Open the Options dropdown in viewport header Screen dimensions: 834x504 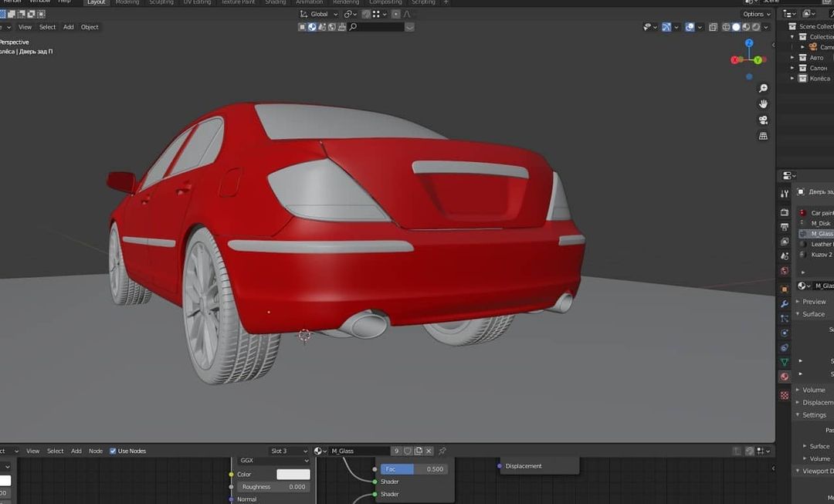[x=757, y=15]
